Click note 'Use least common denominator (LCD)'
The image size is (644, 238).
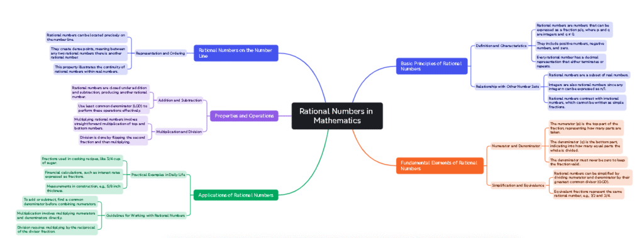(113, 108)
